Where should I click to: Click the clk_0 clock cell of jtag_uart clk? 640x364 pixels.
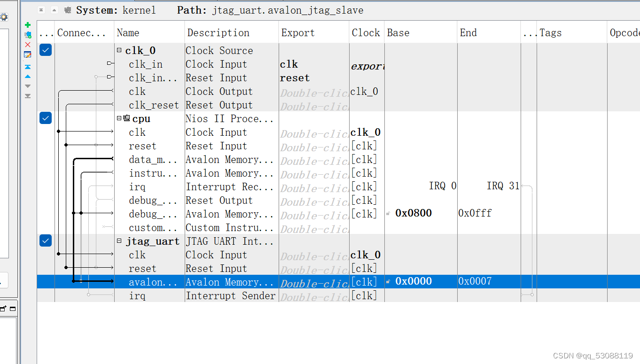pyautogui.click(x=366, y=255)
